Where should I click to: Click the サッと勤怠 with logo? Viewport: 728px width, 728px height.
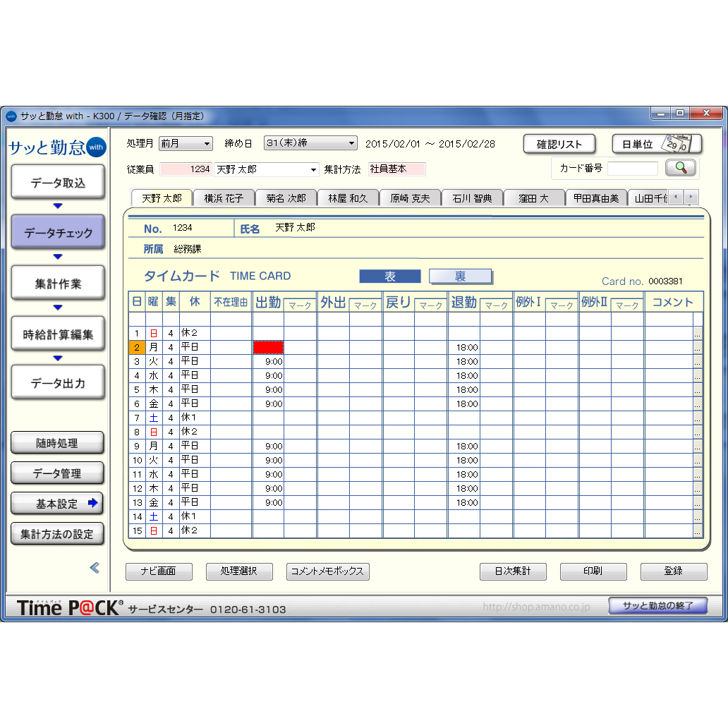pos(57,147)
